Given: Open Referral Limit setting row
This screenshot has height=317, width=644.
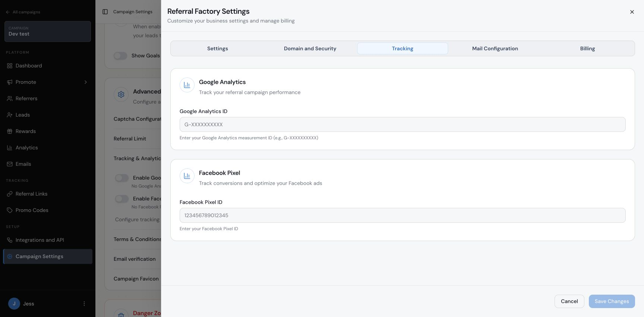Looking at the screenshot, I should coord(137,139).
